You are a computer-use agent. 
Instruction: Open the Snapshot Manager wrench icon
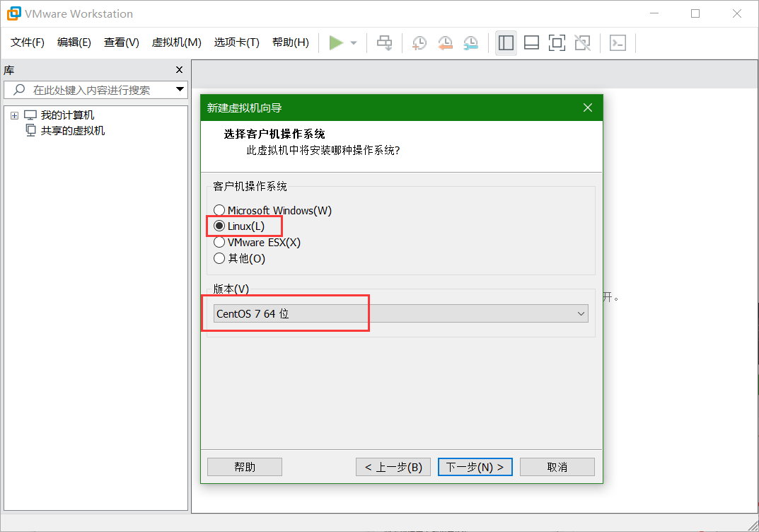click(x=470, y=42)
